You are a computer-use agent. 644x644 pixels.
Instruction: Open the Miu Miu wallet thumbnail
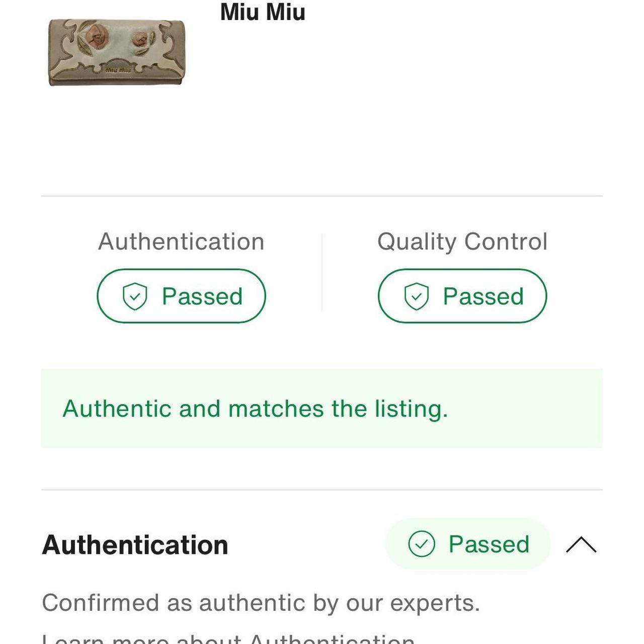117,52
